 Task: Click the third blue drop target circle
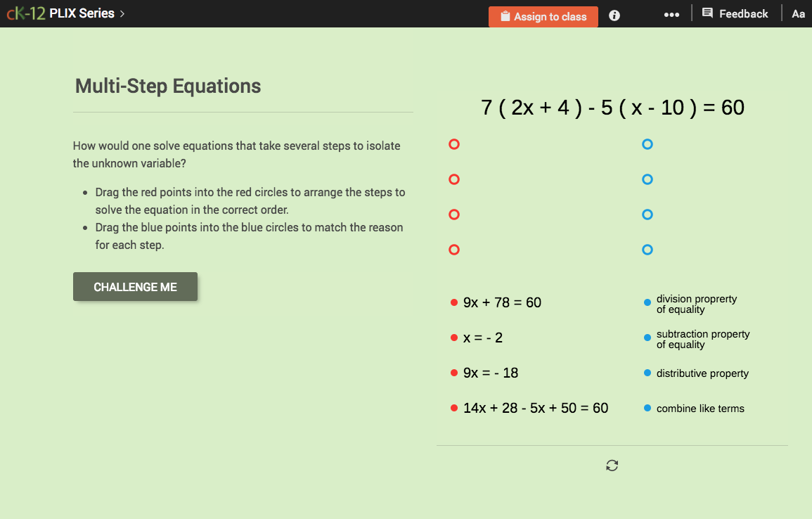click(647, 214)
